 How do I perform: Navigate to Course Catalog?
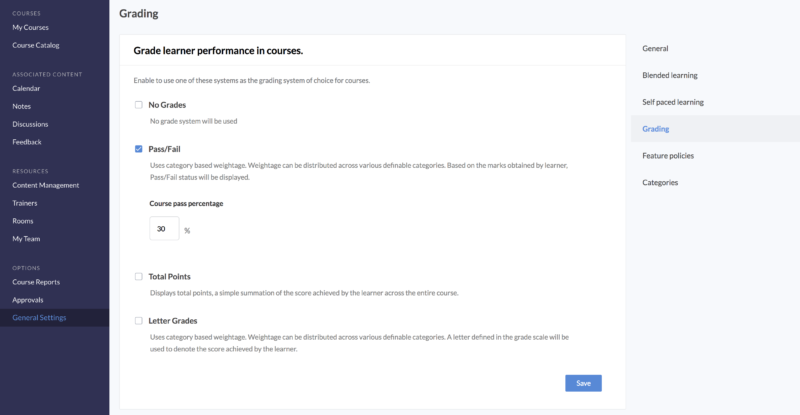[x=36, y=45]
